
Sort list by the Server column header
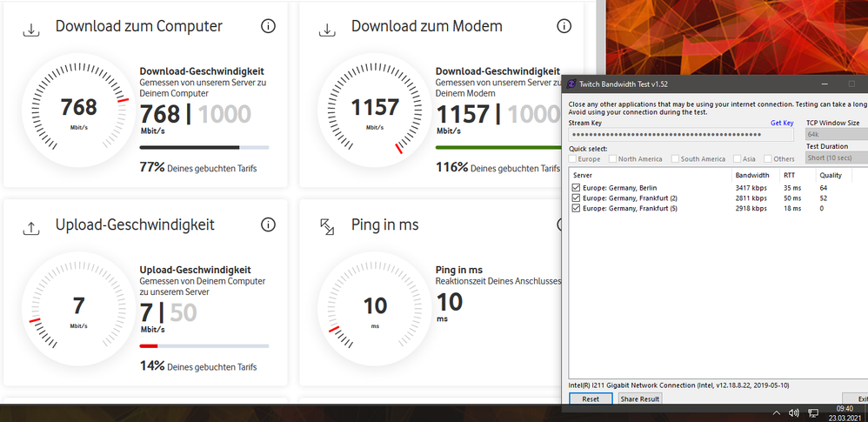coord(650,175)
